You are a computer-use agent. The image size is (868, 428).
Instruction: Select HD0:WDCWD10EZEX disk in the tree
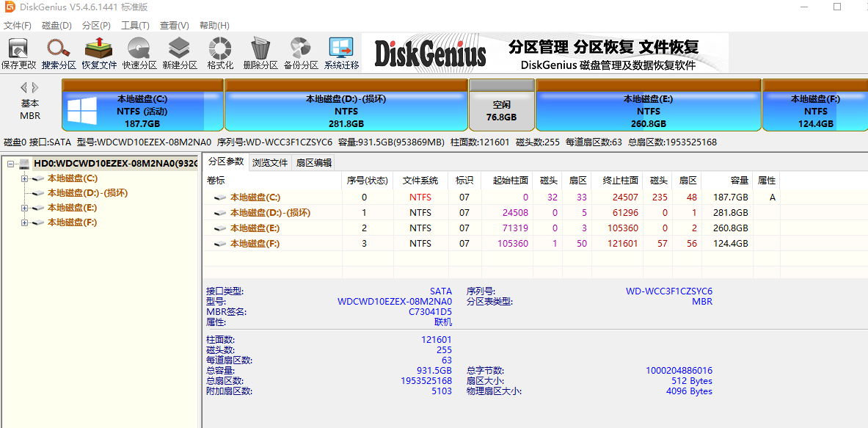click(x=115, y=164)
